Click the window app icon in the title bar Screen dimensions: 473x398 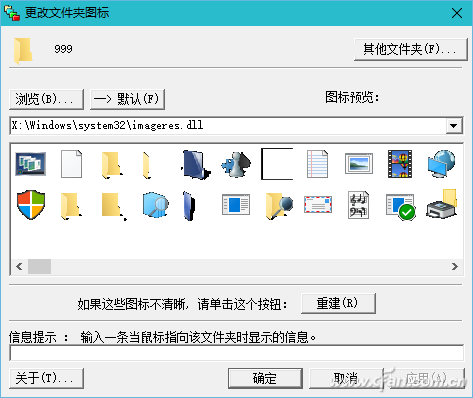(x=12, y=13)
